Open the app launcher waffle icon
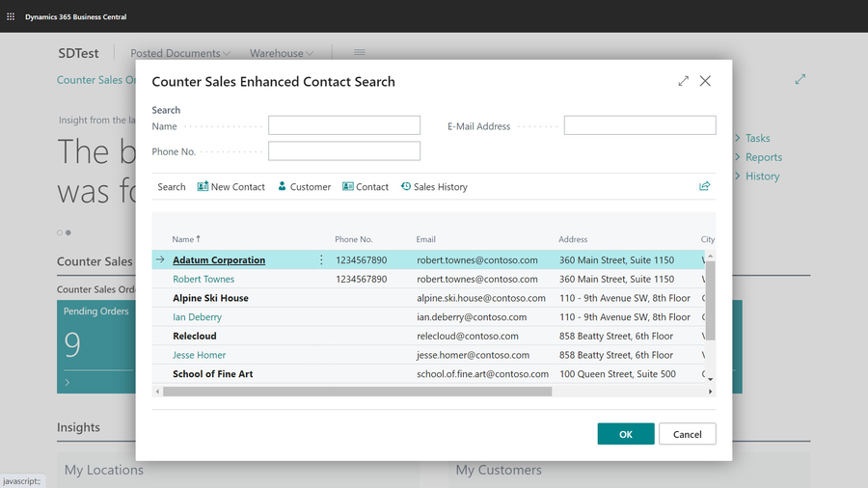 [11, 16]
